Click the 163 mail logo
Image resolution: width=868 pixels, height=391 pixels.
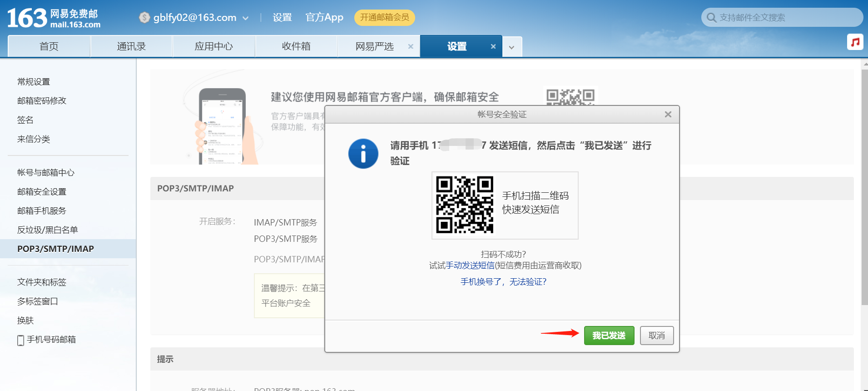point(54,18)
